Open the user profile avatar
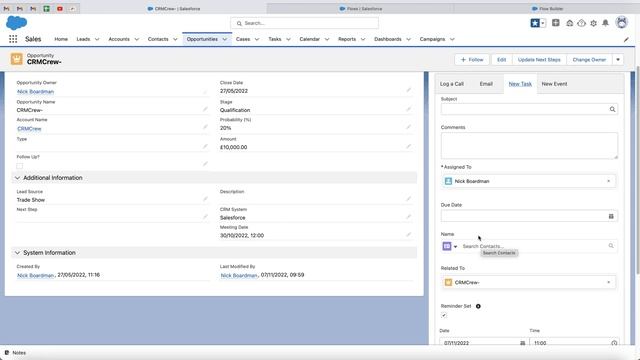This screenshot has width=640, height=360. click(x=622, y=22)
